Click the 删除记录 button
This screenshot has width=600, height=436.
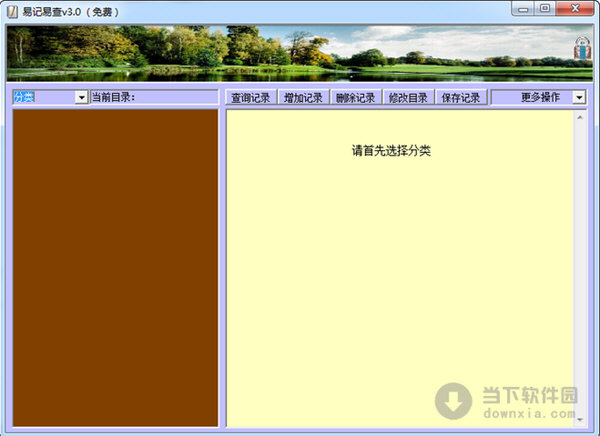355,98
